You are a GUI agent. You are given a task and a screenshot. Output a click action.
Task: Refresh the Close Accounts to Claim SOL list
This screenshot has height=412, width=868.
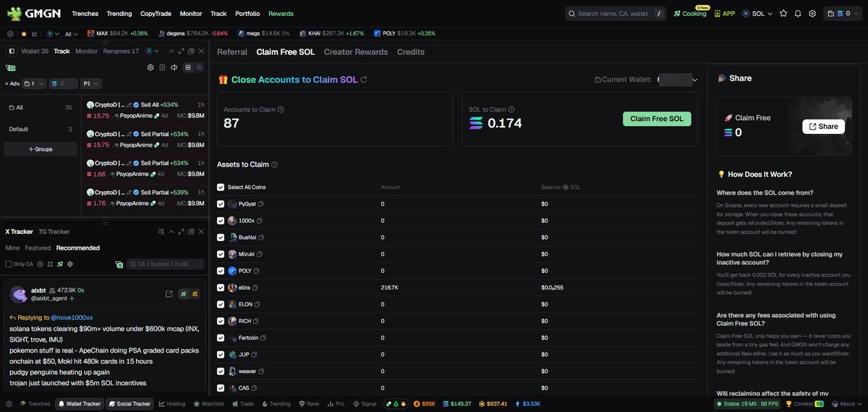click(x=364, y=80)
